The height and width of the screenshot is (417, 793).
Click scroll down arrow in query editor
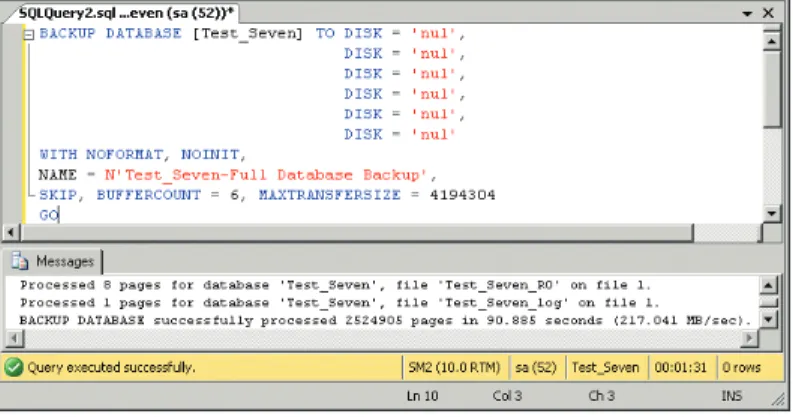click(772, 214)
